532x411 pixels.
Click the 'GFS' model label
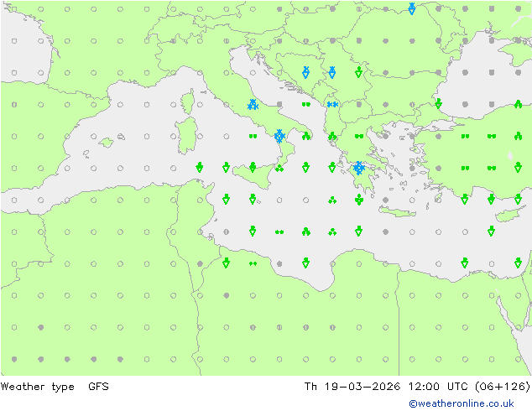(x=98, y=386)
